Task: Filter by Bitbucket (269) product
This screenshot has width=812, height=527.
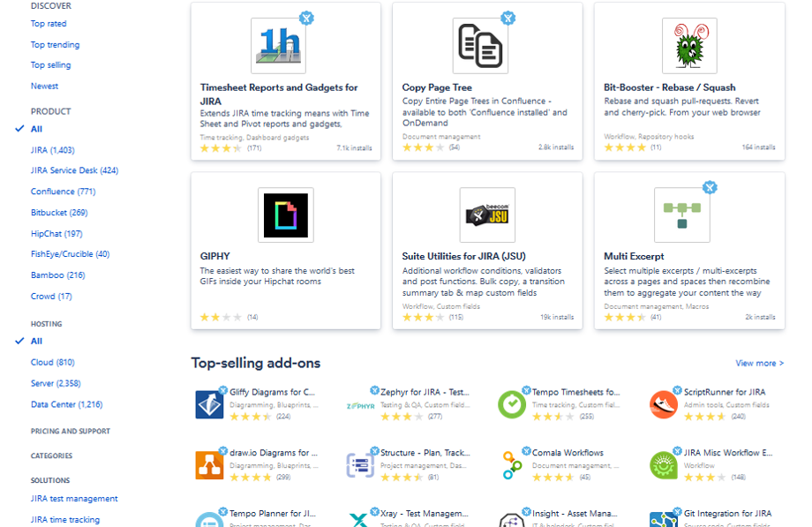Action: pos(59,213)
